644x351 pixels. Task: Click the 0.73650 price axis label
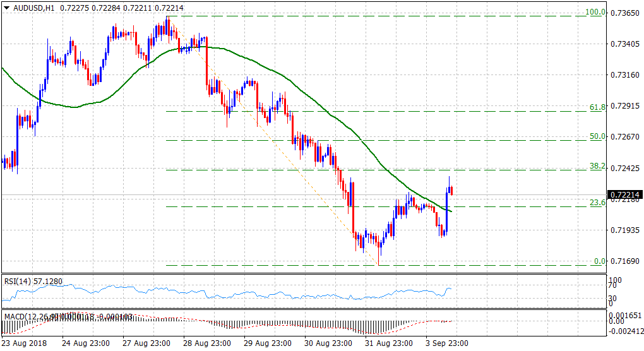click(622, 13)
